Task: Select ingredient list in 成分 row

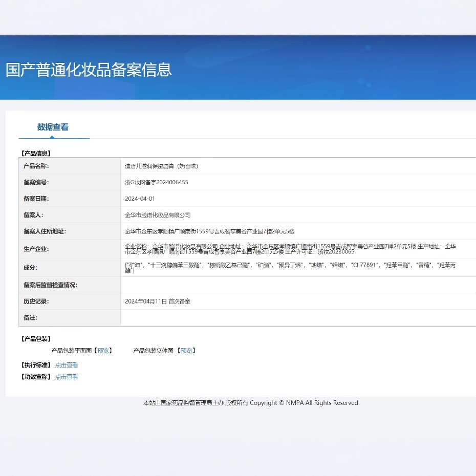Action: (x=291, y=268)
